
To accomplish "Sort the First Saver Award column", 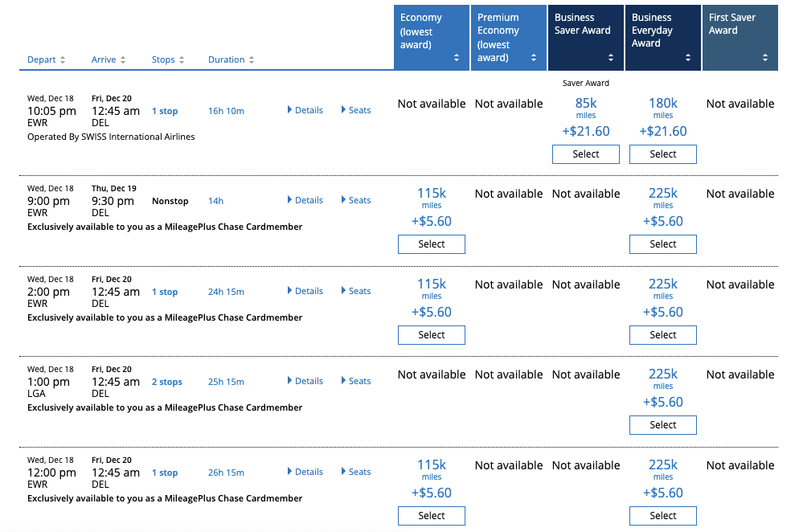I will point(765,58).
